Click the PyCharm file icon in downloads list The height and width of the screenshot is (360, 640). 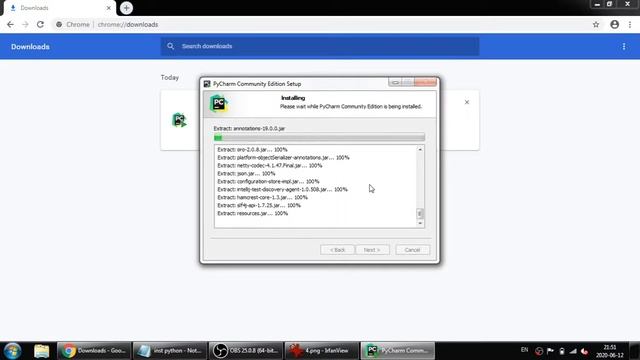[x=179, y=120]
